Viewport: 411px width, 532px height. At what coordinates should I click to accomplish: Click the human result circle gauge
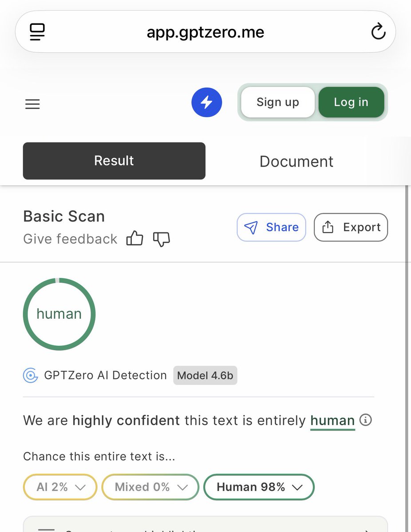tap(59, 314)
